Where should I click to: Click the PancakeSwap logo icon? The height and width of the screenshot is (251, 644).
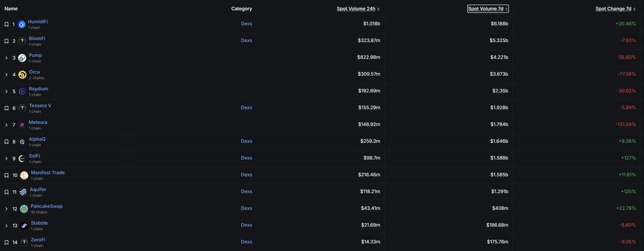24,209
